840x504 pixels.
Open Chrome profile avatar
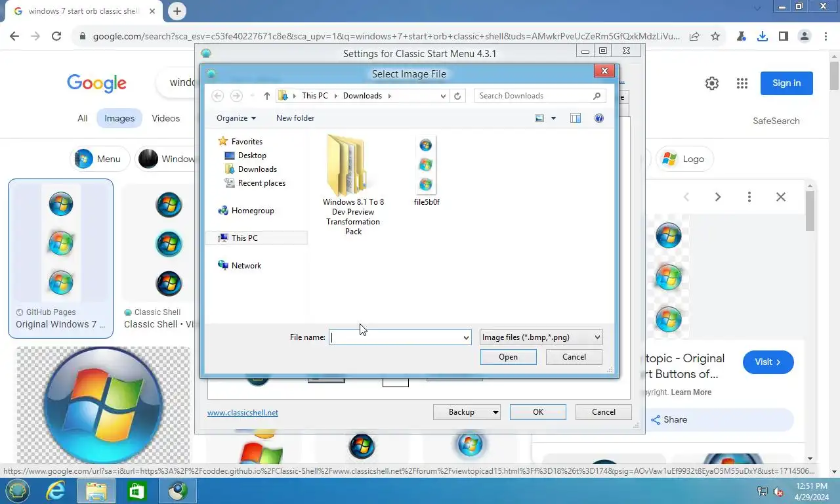click(x=805, y=37)
